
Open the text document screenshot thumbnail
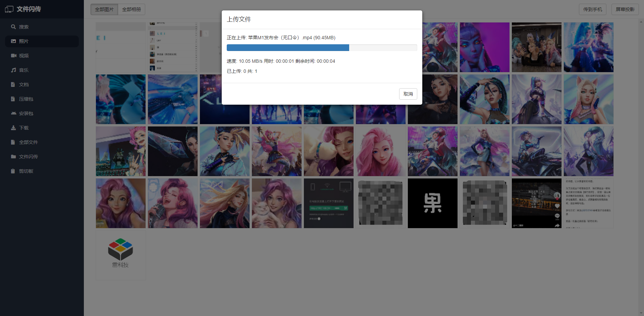589,203
